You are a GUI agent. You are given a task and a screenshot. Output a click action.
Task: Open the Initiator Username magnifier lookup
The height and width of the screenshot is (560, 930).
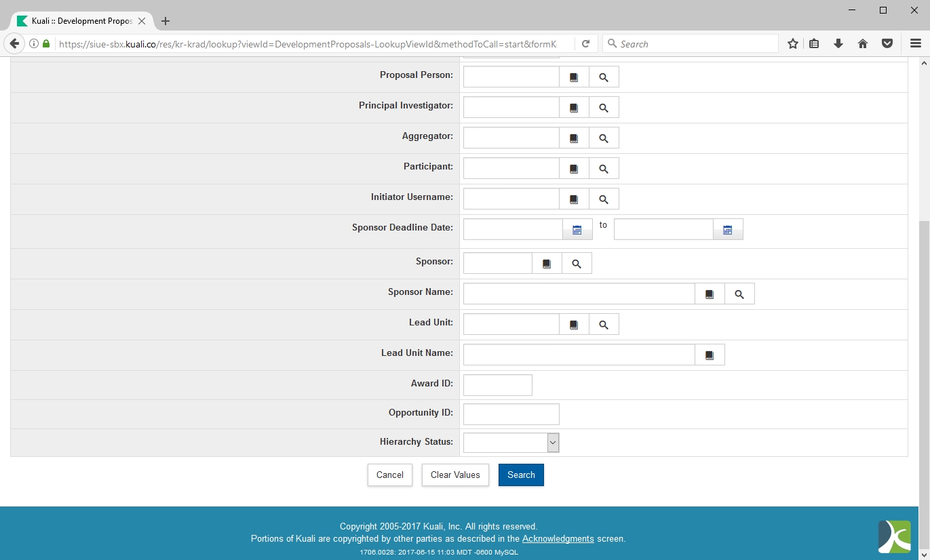click(604, 199)
